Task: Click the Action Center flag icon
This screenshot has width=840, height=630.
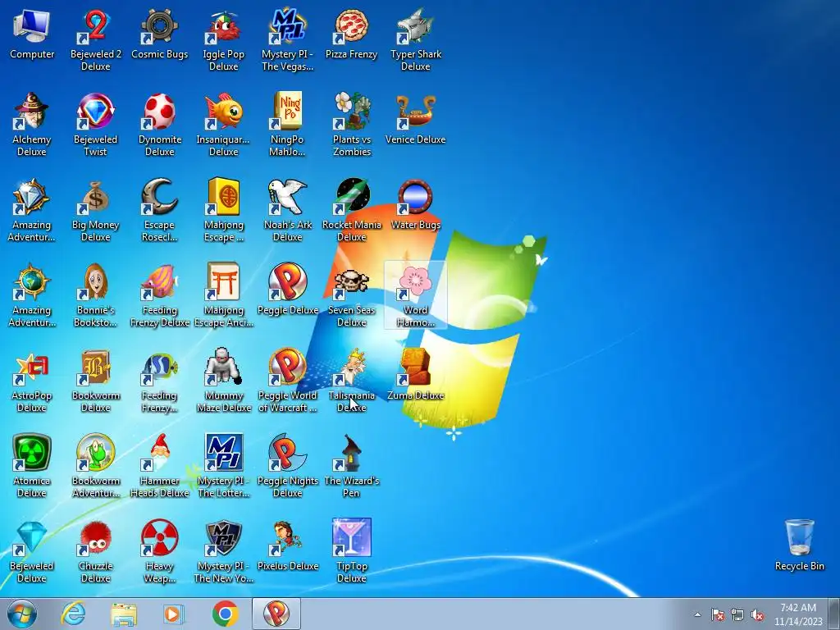Action: (x=718, y=615)
